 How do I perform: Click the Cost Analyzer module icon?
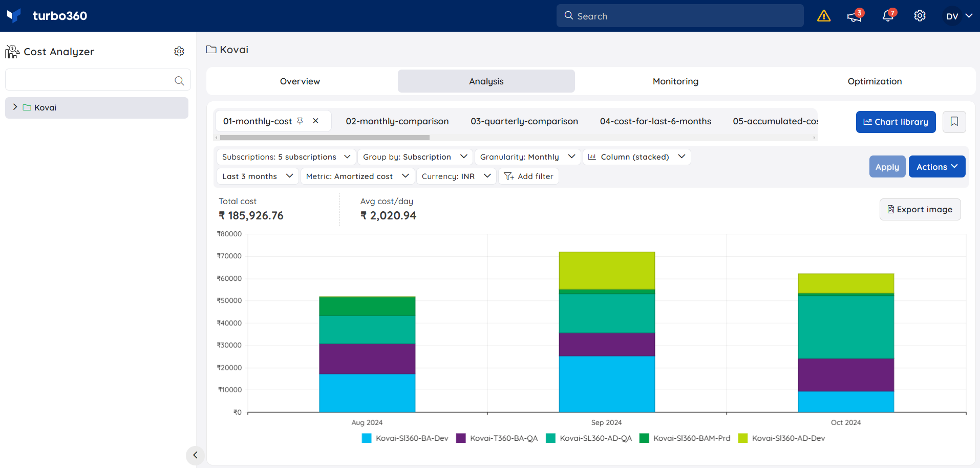pos(12,52)
